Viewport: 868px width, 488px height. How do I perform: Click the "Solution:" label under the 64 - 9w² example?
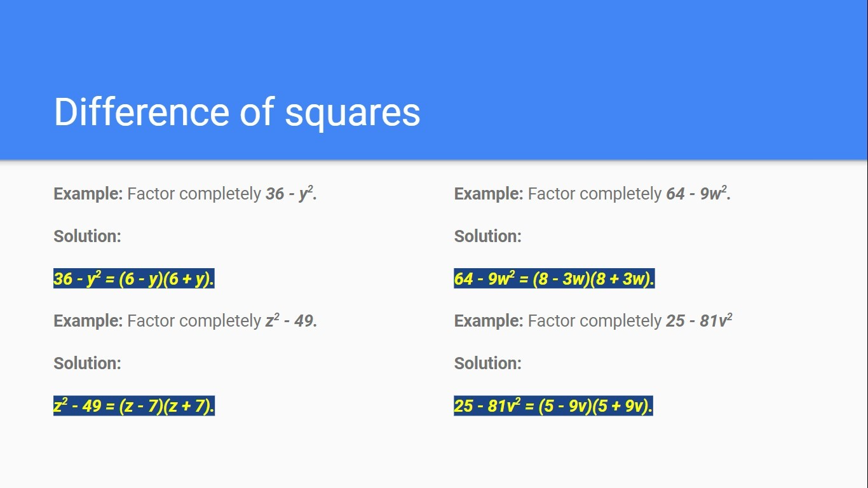tap(487, 236)
